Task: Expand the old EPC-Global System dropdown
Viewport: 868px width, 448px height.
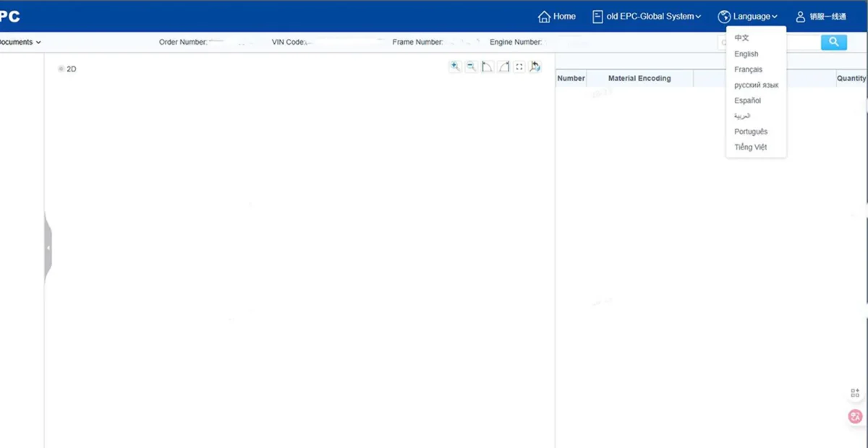Action: [647, 17]
